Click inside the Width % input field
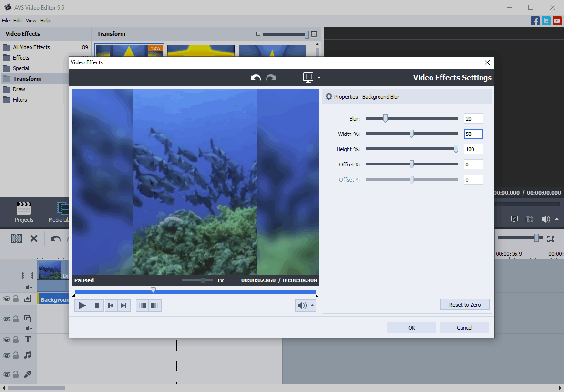The width and height of the screenshot is (564, 392). tap(473, 134)
